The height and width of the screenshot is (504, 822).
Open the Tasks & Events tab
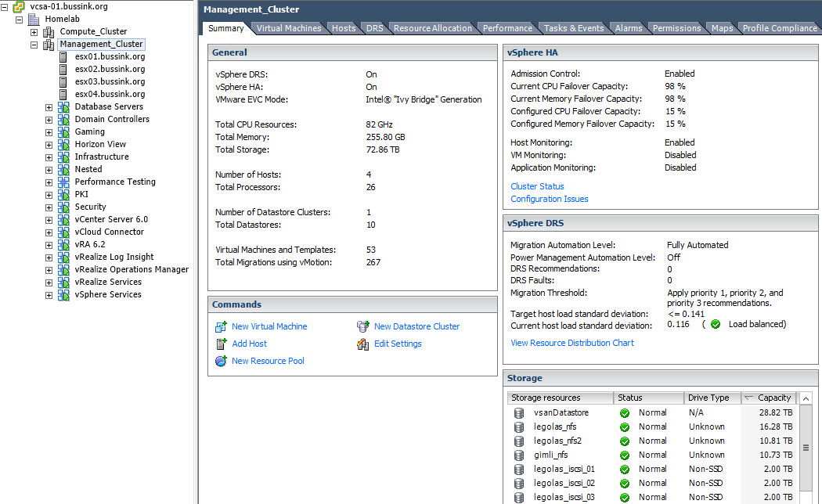coord(574,28)
